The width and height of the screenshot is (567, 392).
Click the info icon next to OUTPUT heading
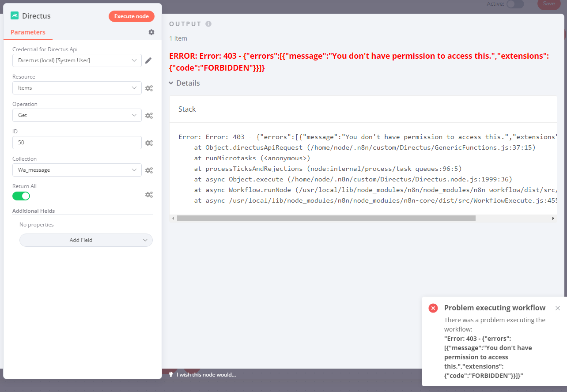(208, 24)
